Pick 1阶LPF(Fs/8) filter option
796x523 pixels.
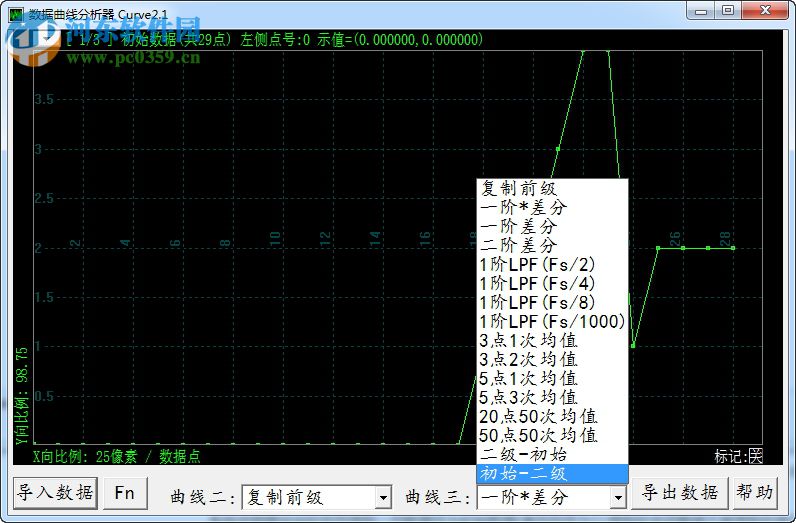coord(552,303)
